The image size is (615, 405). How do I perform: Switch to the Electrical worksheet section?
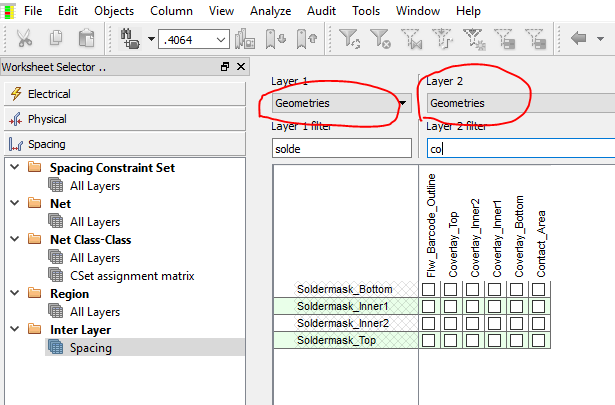(x=49, y=93)
